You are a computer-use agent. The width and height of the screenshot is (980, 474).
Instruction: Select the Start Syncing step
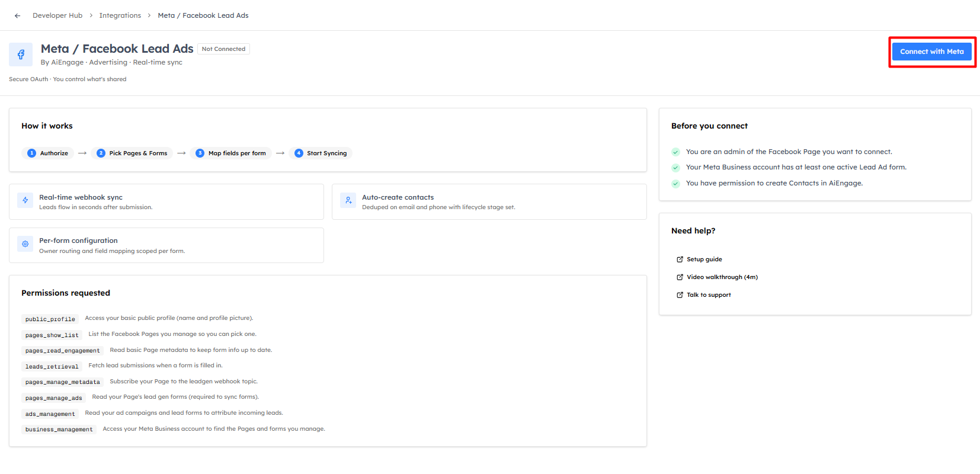[321, 153]
